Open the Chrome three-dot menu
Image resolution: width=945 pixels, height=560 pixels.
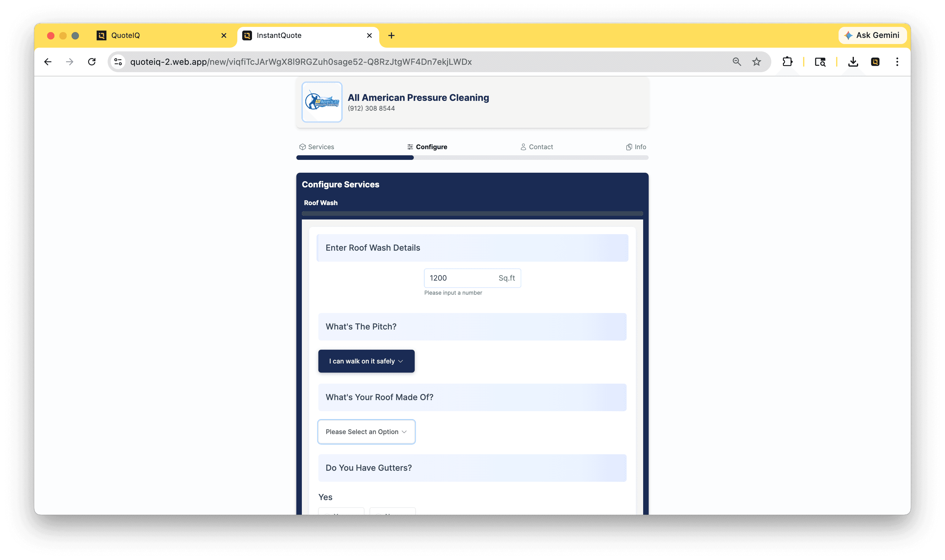coord(897,61)
